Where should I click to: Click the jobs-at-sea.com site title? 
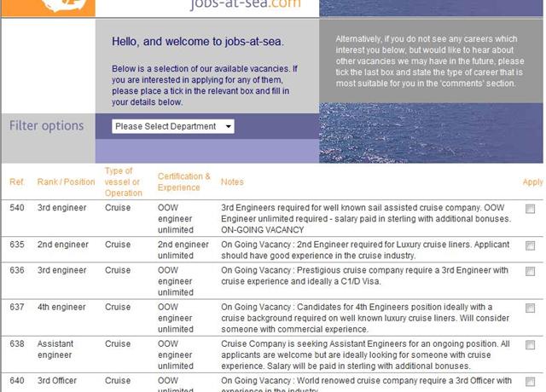[245, 4]
